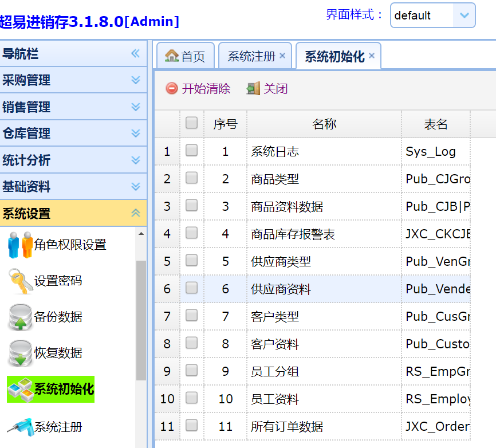Switch to the 系统注册 tab

tap(251, 56)
